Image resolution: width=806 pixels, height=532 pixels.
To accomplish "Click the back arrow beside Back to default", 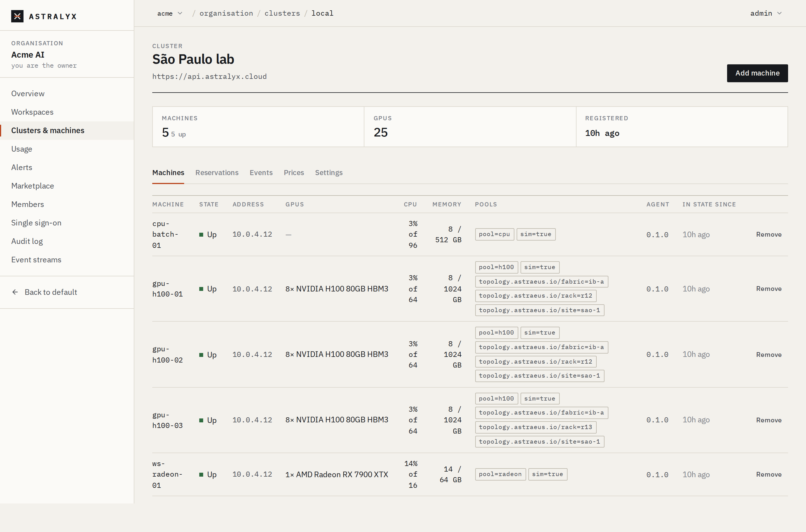I will 15,292.
